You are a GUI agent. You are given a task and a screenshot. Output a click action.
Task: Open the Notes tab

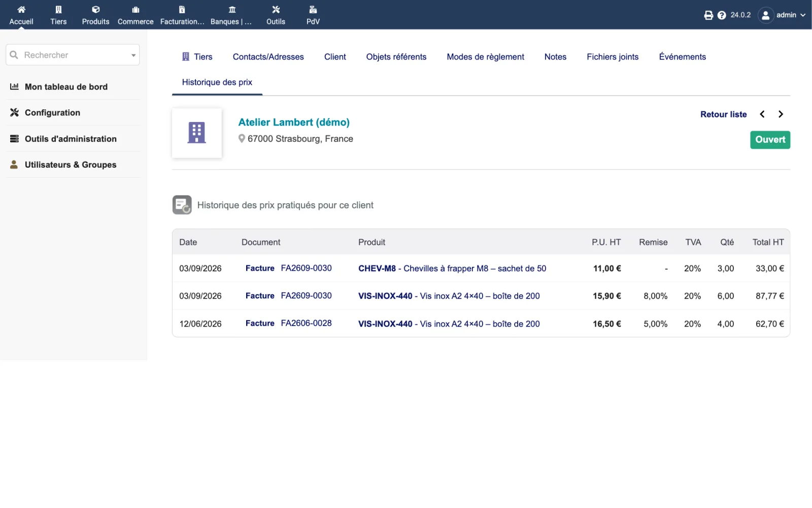tap(555, 57)
